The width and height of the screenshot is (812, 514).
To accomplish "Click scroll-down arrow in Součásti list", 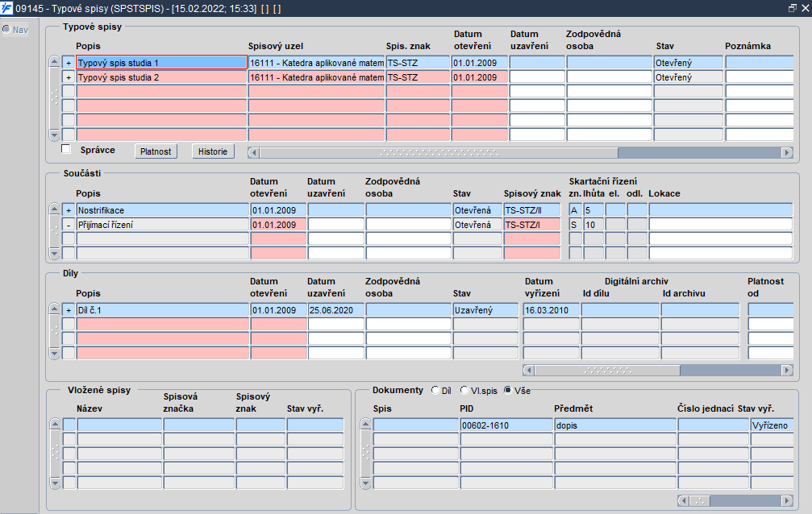I will (x=54, y=253).
